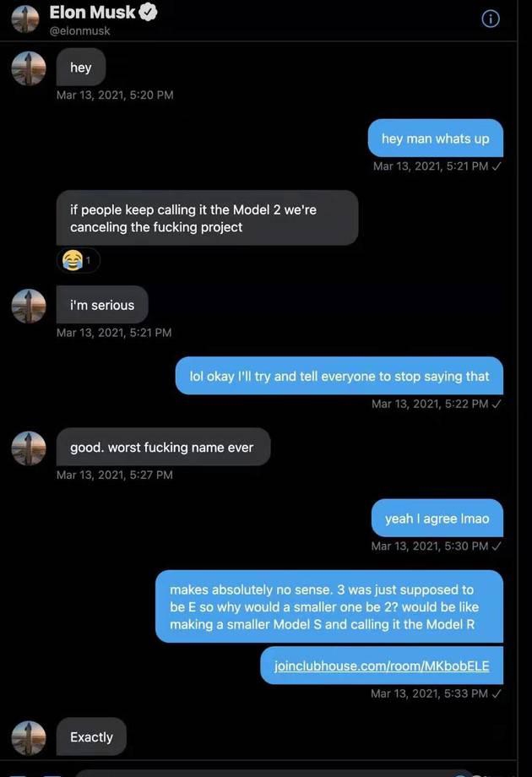Open the conversation info icon

pos(491,19)
